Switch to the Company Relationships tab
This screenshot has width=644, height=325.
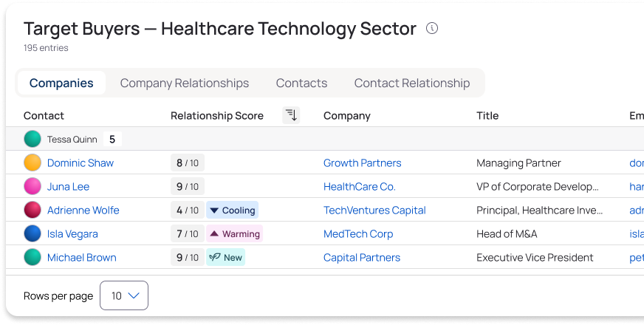pyautogui.click(x=185, y=83)
